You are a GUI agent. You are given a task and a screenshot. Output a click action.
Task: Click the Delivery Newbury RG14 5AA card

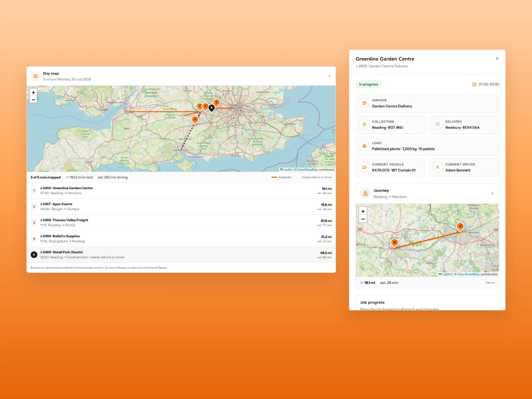(464, 125)
